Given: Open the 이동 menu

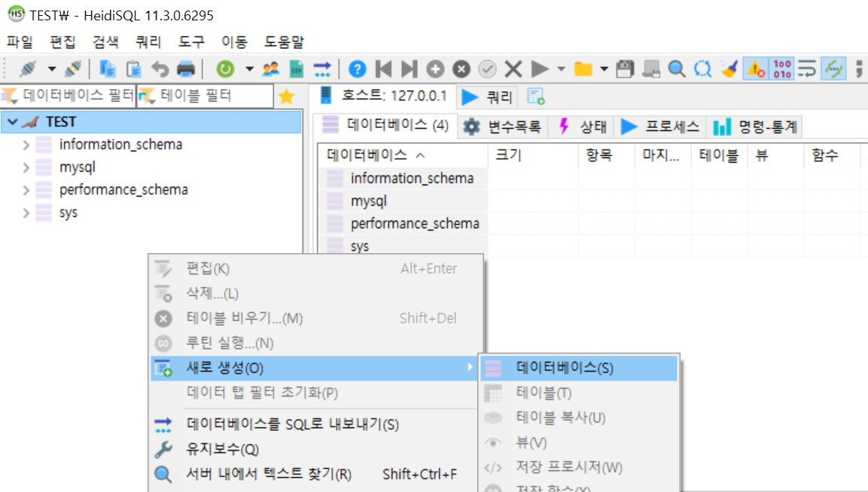Looking at the screenshot, I should [x=234, y=41].
